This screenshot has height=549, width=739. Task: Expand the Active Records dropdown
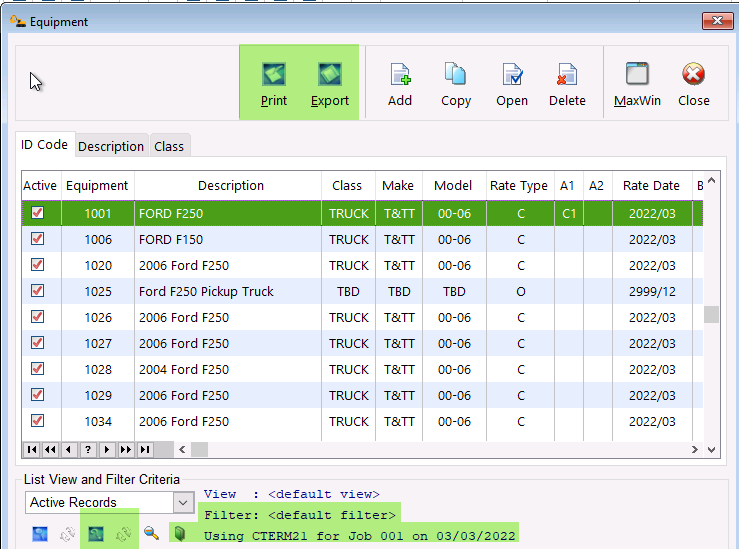point(183,503)
